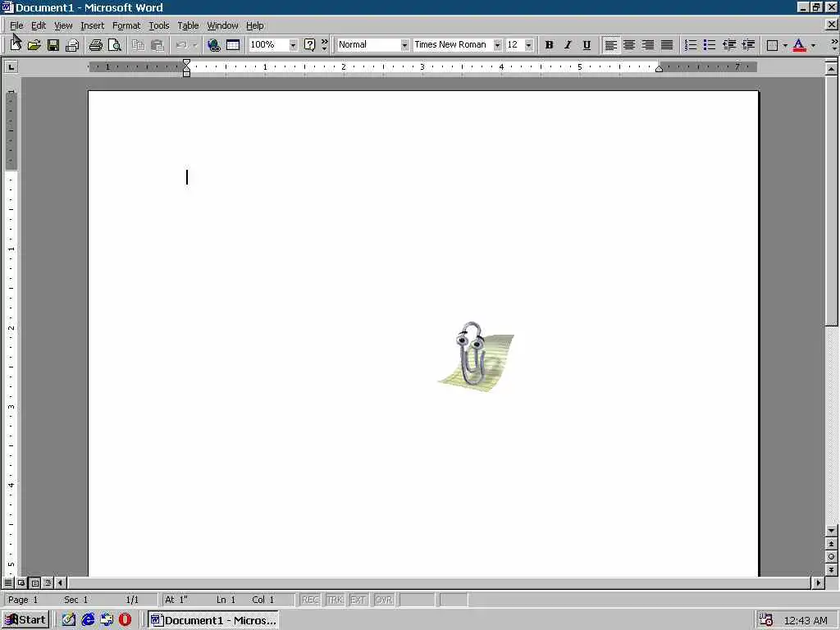Create a new blank document icon
The height and width of the screenshot is (630, 840).
click(16, 45)
